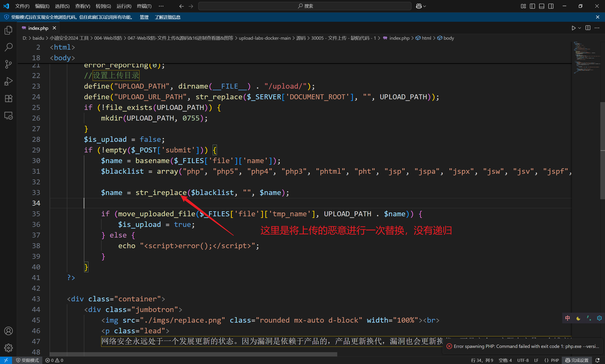The image size is (605, 364).
Task: Split the editor to the right
Action: point(588,28)
